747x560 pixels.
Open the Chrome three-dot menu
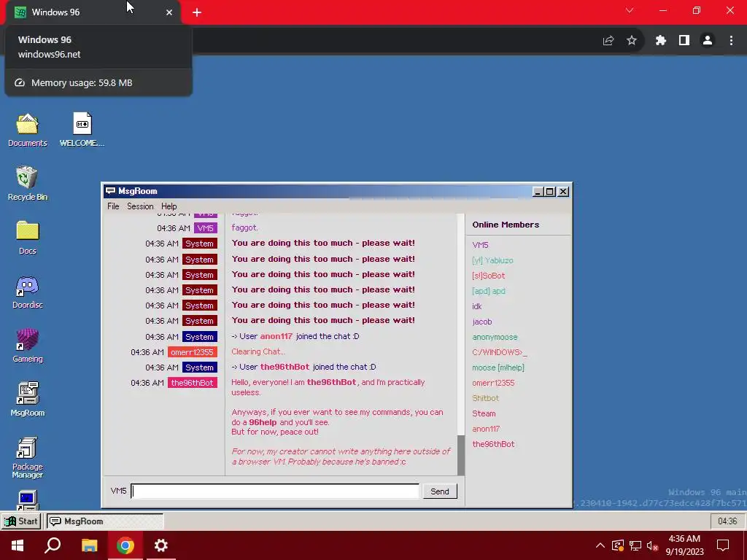(x=731, y=41)
